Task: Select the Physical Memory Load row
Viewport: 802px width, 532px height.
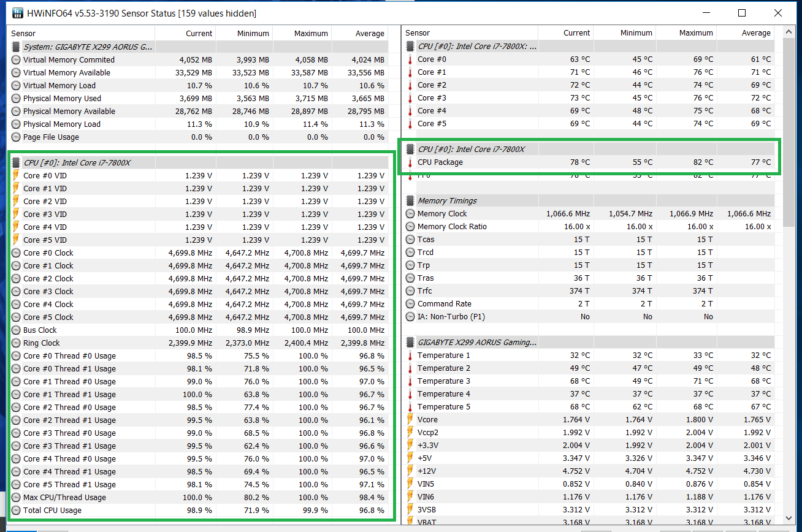Action: click(199, 124)
